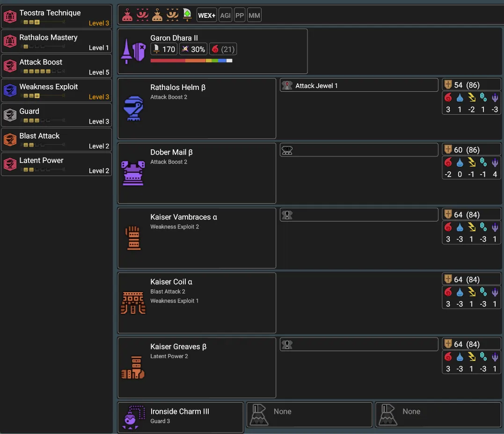Select the Garon Dhara II weapon card
The height and width of the screenshot is (434, 504).
212,51
